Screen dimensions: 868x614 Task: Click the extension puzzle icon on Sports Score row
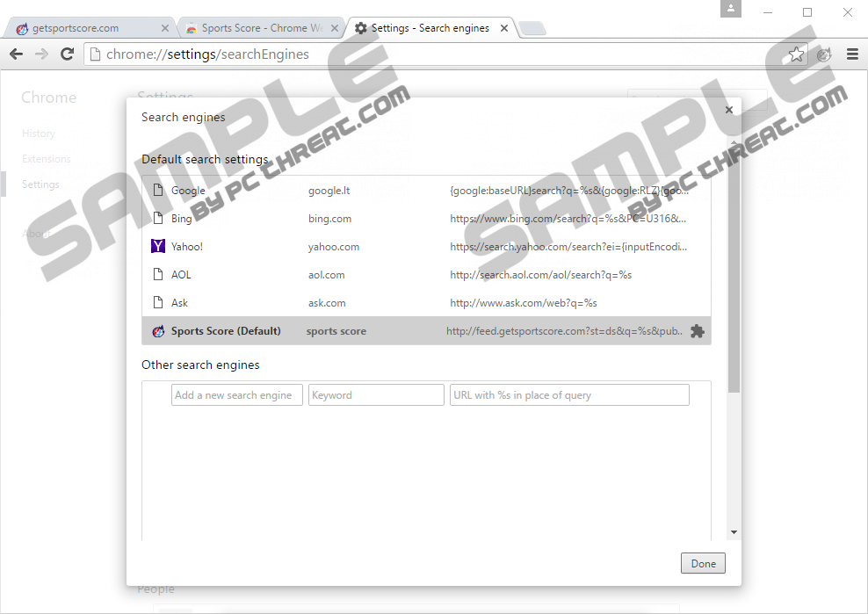coord(698,331)
